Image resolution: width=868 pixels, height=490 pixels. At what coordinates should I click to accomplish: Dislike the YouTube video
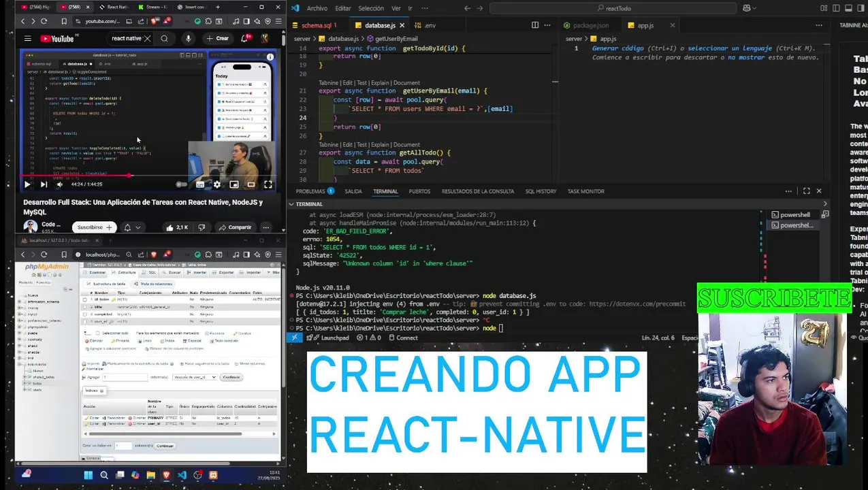point(202,227)
